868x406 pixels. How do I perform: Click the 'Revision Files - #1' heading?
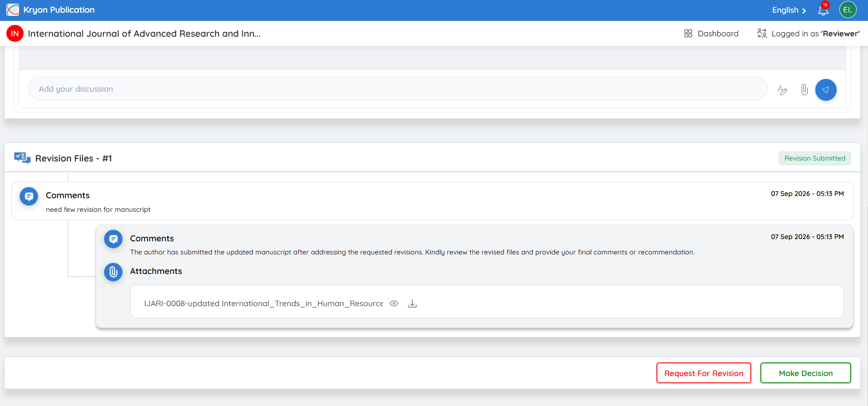coord(74,158)
